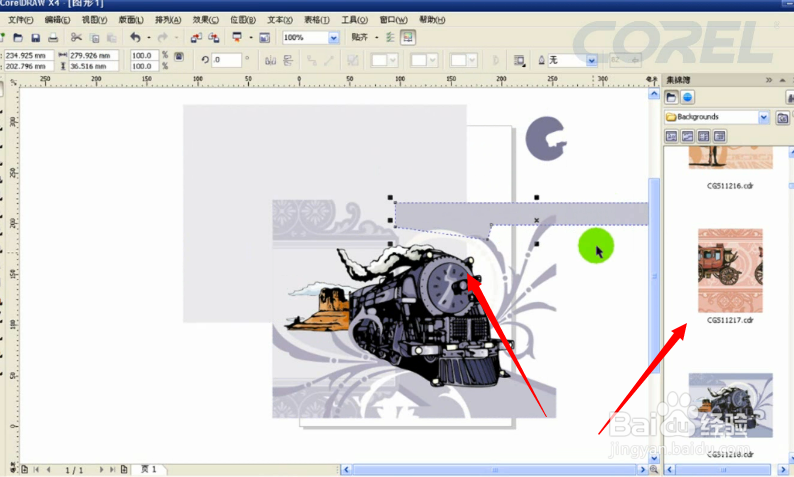The image size is (794, 477).
Task: Open the zoom level 100% dropdown
Action: pos(333,37)
